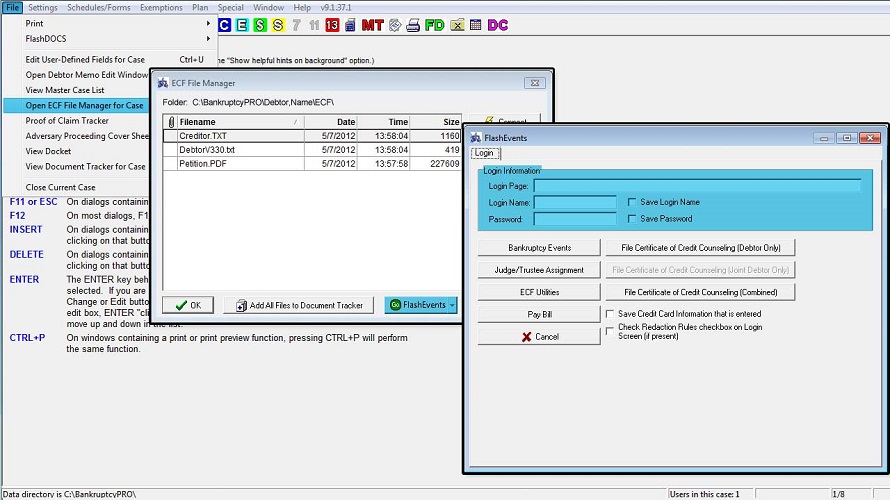This screenshot has width=890, height=500.
Task: Open the Settings menu
Action: [43, 7]
